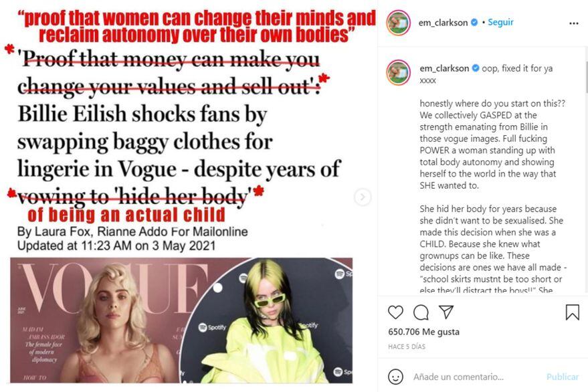Save post using the bookmark icon
Viewport: 588px width, 392px height.
click(x=572, y=312)
